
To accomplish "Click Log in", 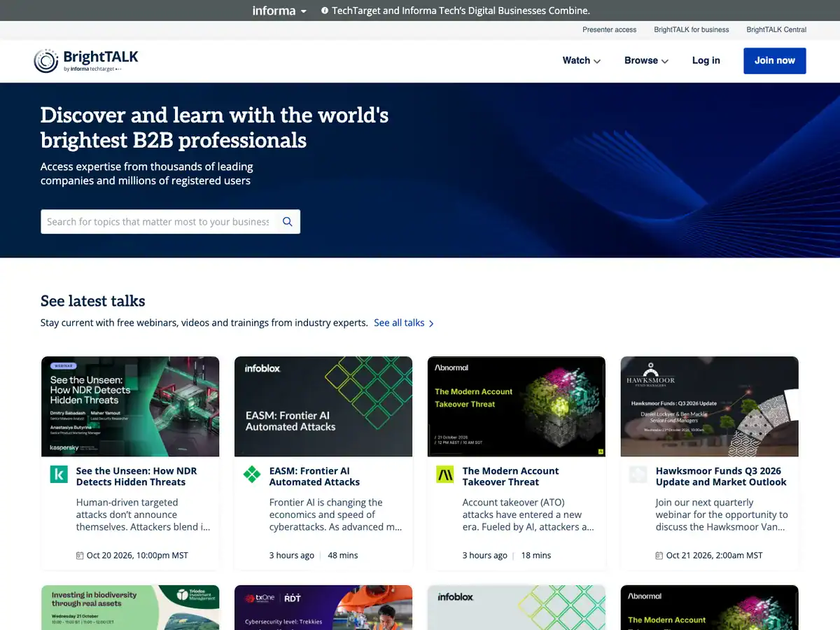I will coord(706,61).
